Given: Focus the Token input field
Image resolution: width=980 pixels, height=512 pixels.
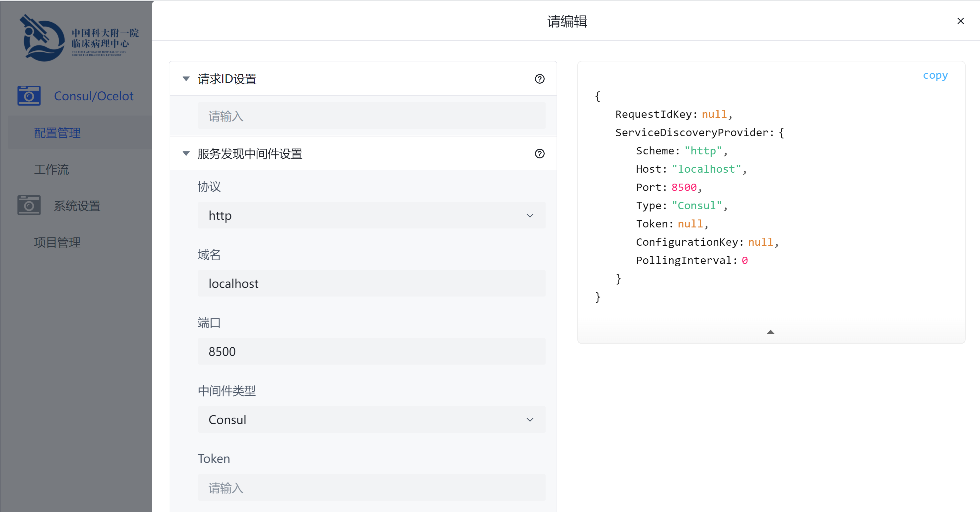Looking at the screenshot, I should 371,488.
